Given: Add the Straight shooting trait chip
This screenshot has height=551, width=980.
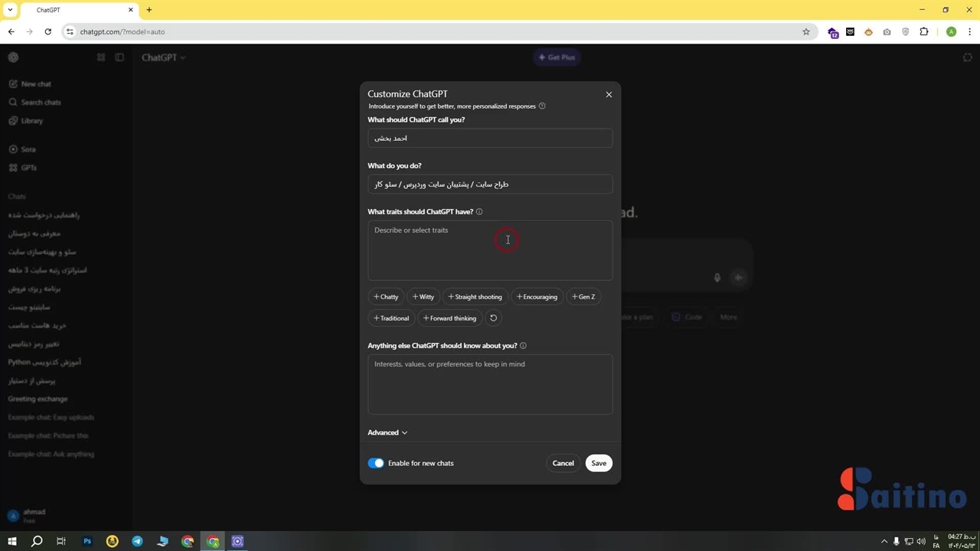Looking at the screenshot, I should click(x=475, y=297).
